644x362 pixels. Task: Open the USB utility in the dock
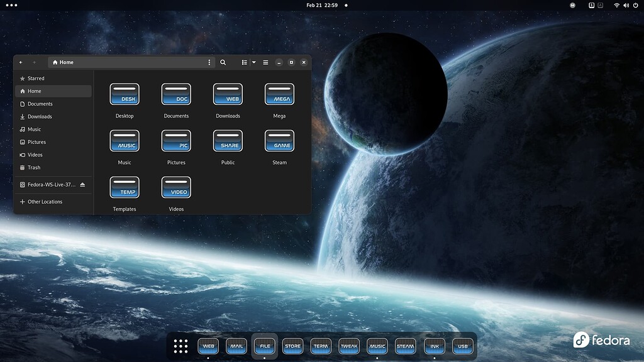(x=463, y=346)
